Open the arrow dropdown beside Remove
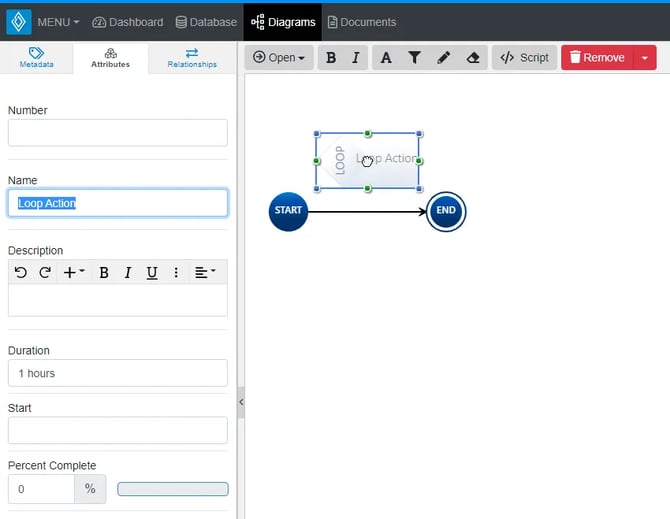670x519 pixels. pyautogui.click(x=645, y=58)
